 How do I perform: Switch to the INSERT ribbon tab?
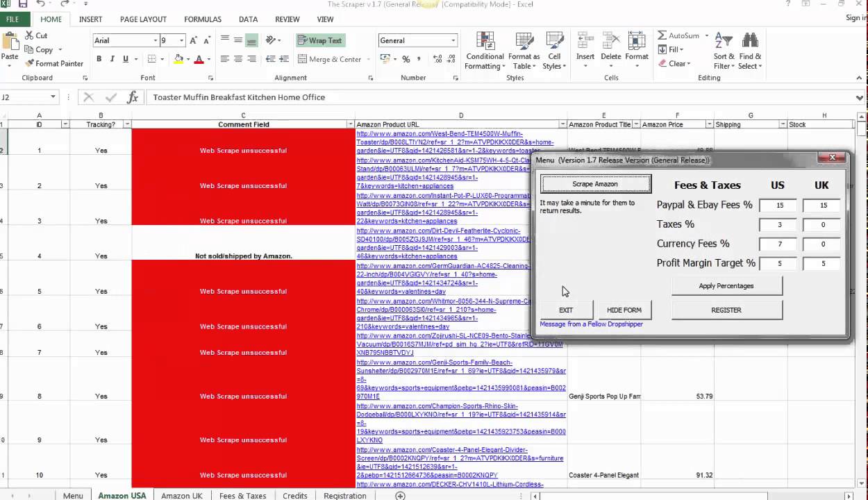(90, 19)
